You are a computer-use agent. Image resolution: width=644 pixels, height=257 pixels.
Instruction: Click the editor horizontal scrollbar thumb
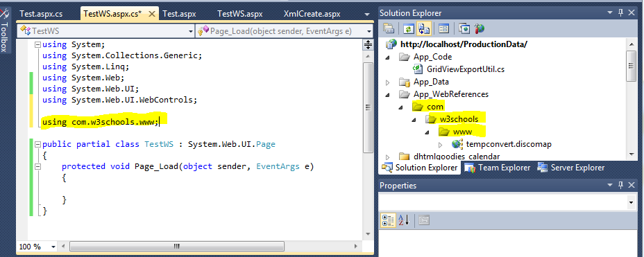tap(176, 247)
